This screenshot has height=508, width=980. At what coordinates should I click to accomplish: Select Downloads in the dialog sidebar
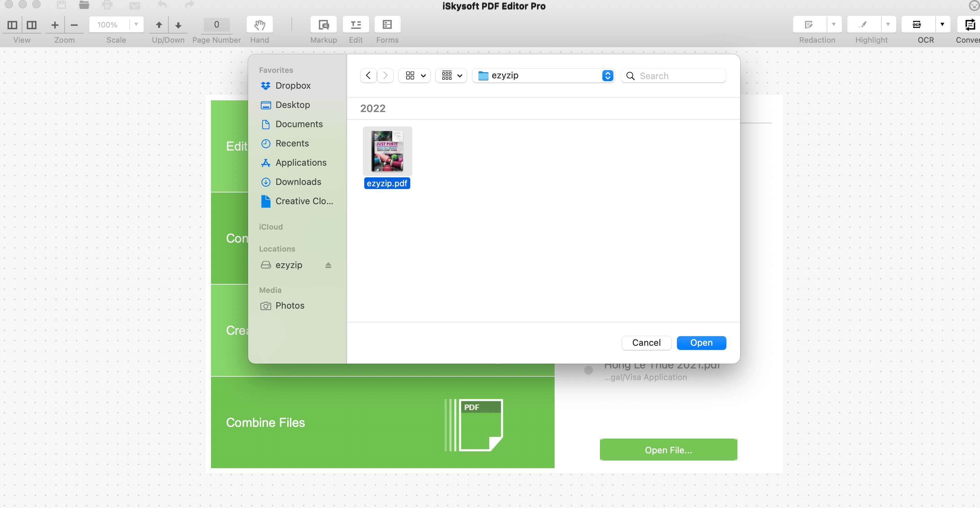tap(299, 182)
